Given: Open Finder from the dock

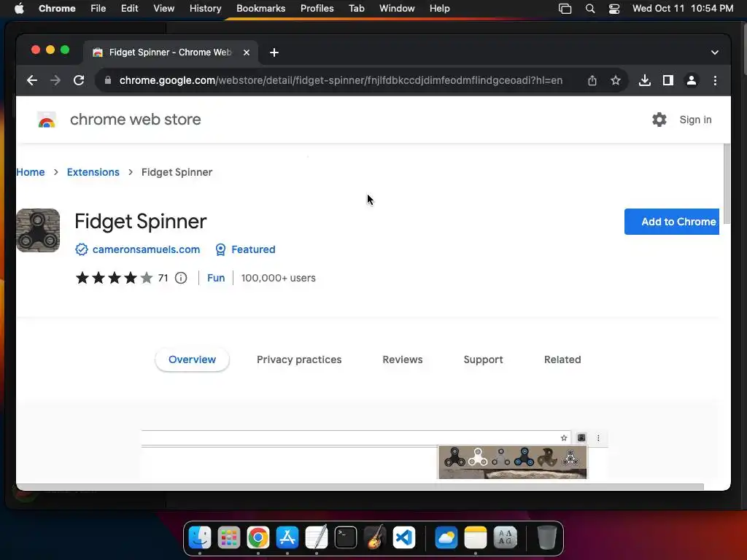Looking at the screenshot, I should pos(200,537).
